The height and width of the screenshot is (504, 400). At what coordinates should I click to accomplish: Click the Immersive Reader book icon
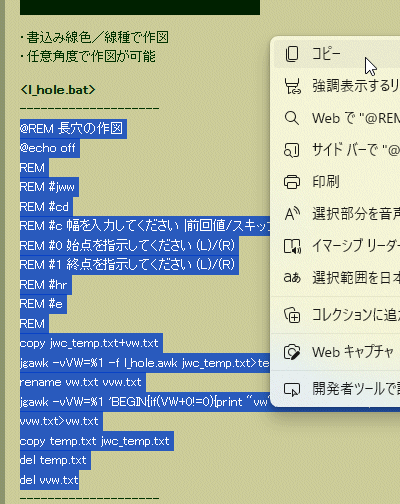tap(292, 246)
